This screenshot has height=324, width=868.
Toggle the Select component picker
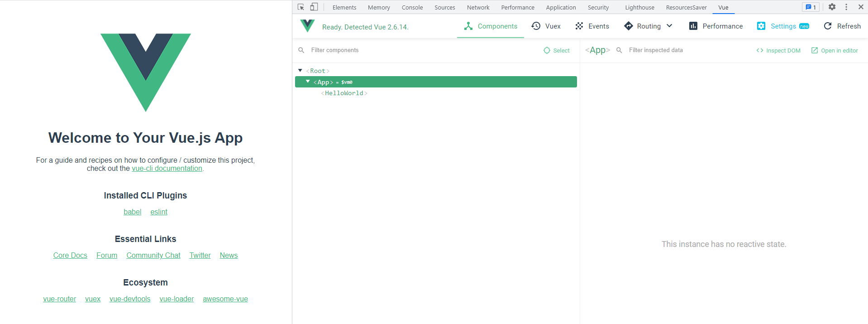point(557,50)
